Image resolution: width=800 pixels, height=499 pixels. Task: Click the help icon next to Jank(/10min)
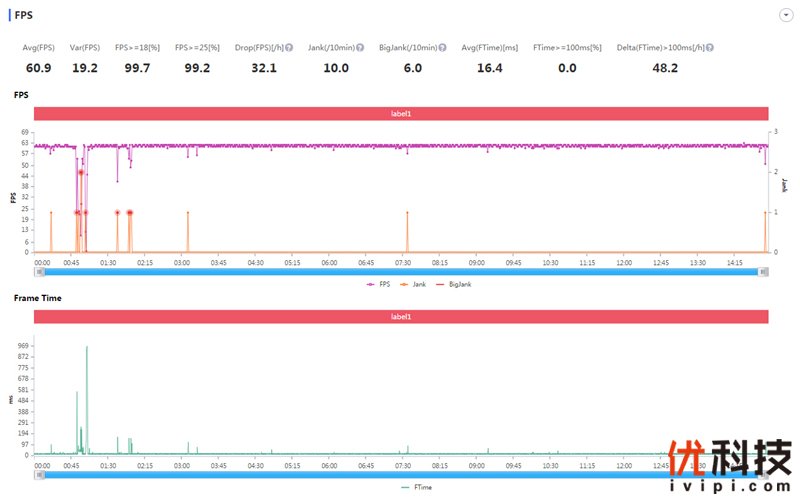[359, 47]
